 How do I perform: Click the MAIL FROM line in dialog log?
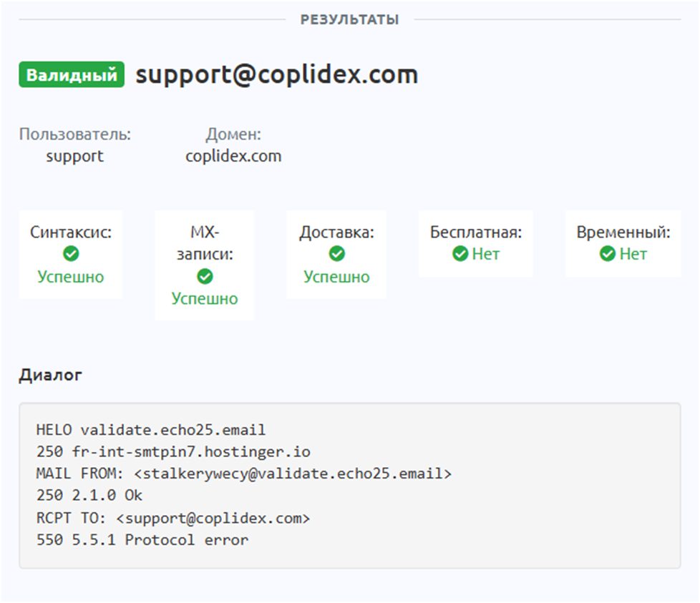pyautogui.click(x=244, y=474)
